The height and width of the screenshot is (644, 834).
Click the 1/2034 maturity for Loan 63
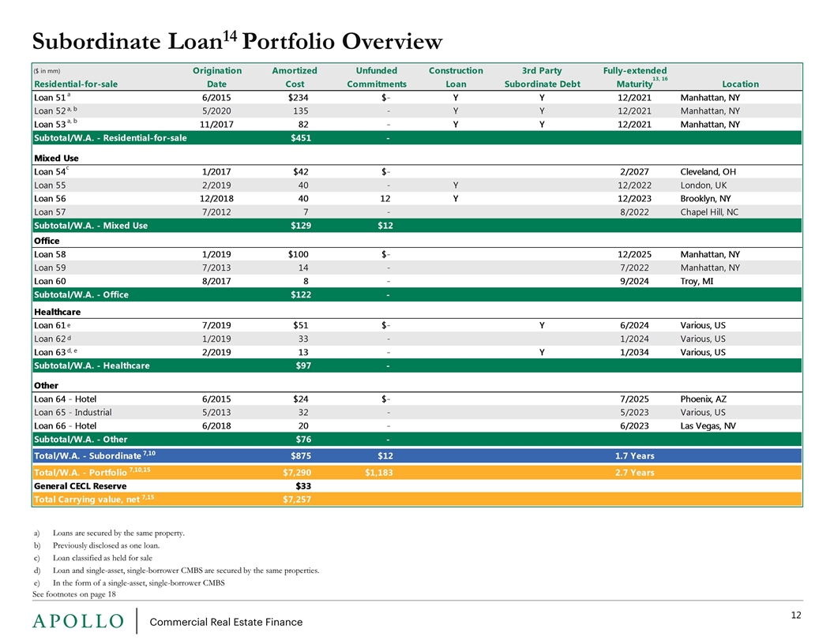634,352
